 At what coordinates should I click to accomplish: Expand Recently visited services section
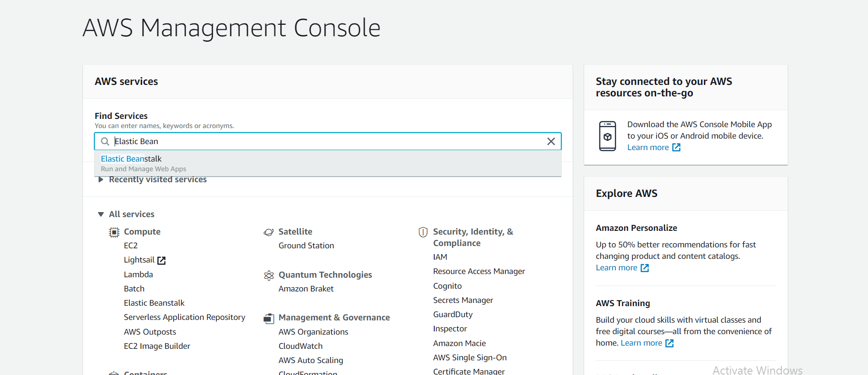[101, 179]
